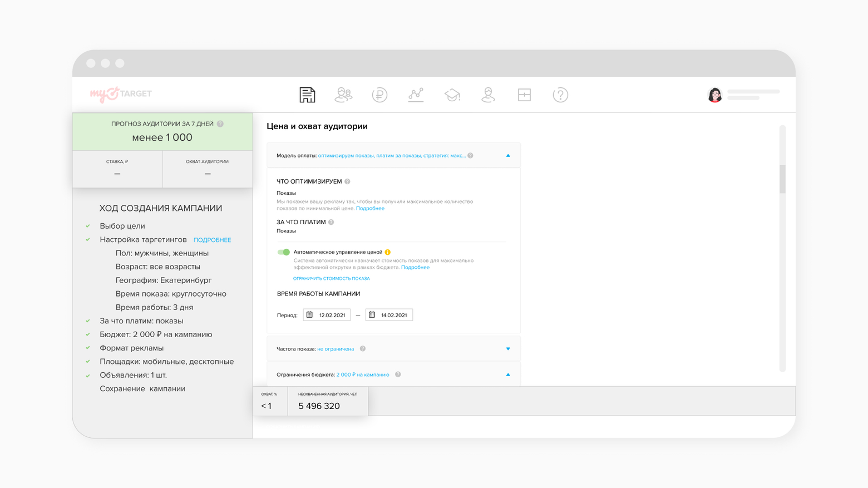The image size is (868, 488).
Task: Select 'Настройка таргетингов' step
Action: (143, 240)
